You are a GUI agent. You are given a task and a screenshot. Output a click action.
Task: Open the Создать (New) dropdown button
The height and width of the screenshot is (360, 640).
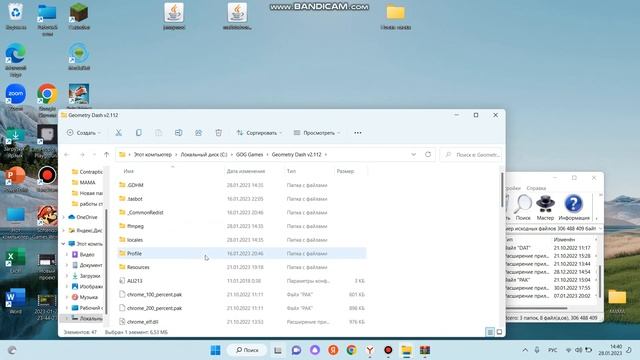[x=84, y=133]
